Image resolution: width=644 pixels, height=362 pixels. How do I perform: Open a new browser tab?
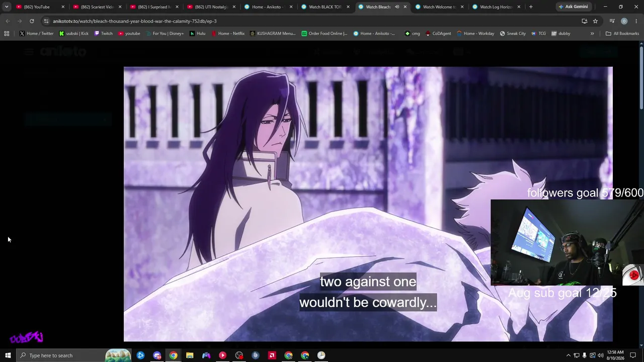[x=531, y=7]
